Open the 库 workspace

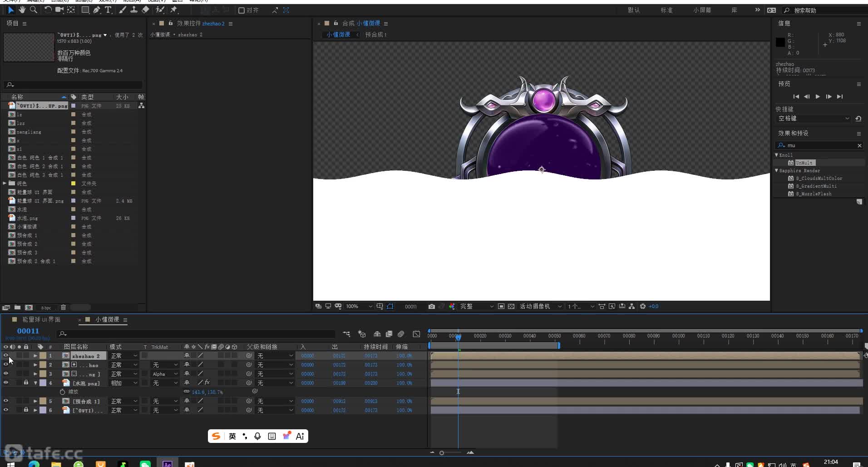(734, 10)
